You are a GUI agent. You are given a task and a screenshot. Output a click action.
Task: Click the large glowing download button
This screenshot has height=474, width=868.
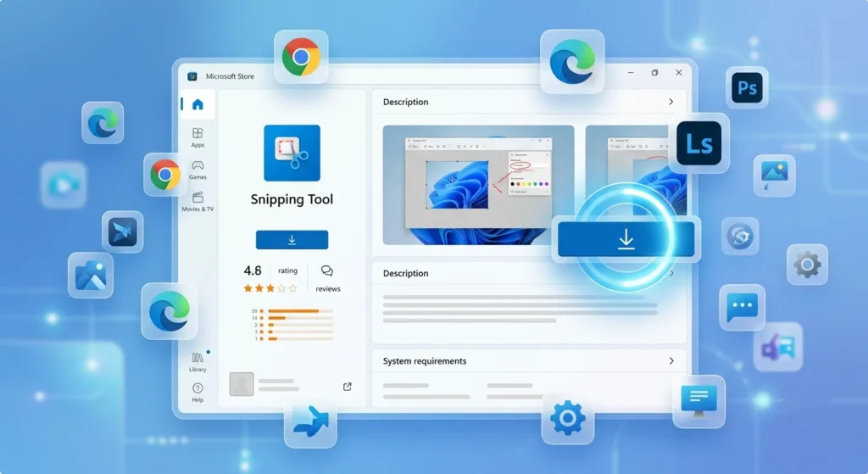point(626,239)
